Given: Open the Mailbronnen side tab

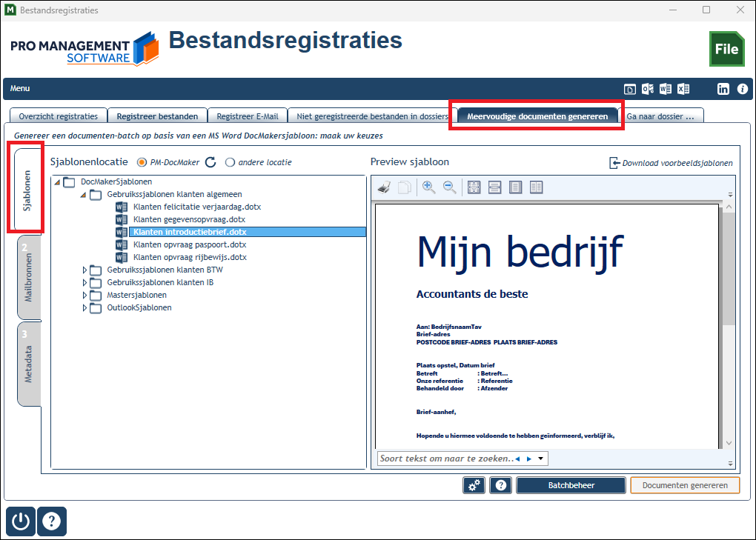Looking at the screenshot, I should pos(29,278).
